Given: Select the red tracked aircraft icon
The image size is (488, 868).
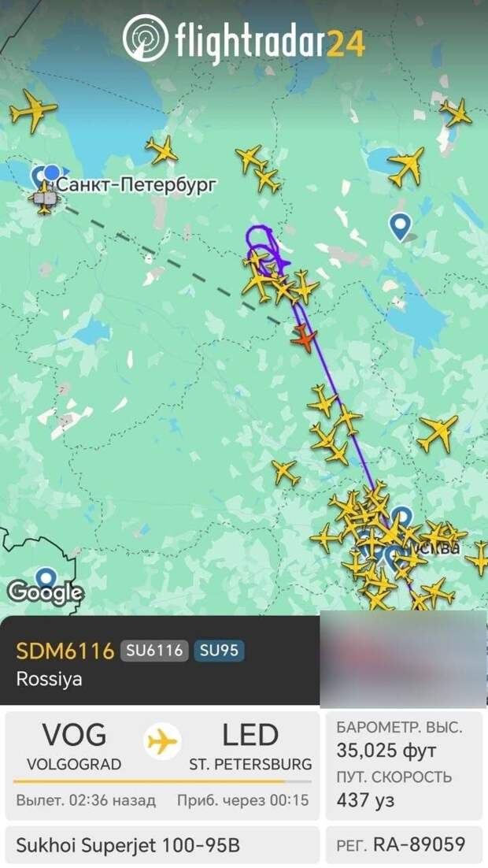Looking at the screenshot, I should (x=304, y=338).
